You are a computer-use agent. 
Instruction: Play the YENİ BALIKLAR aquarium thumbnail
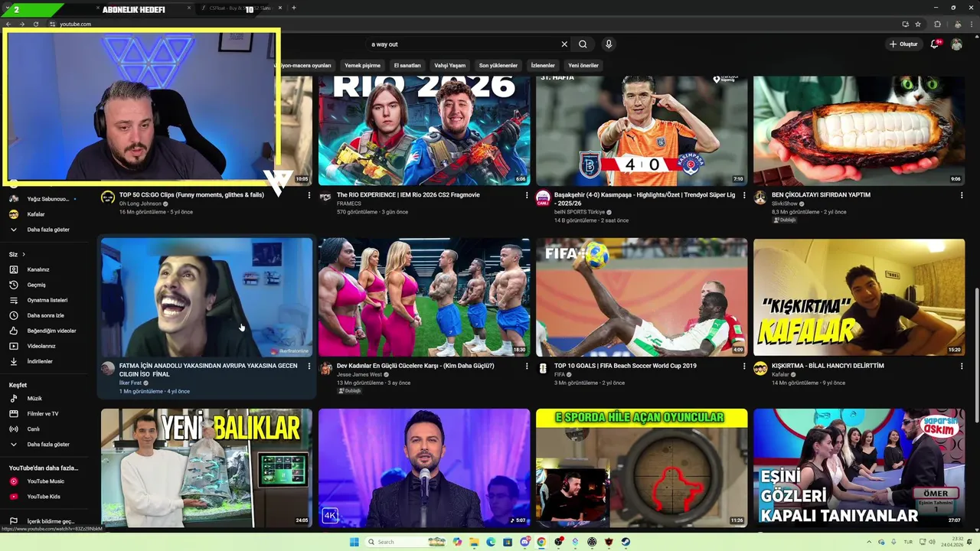tap(207, 468)
